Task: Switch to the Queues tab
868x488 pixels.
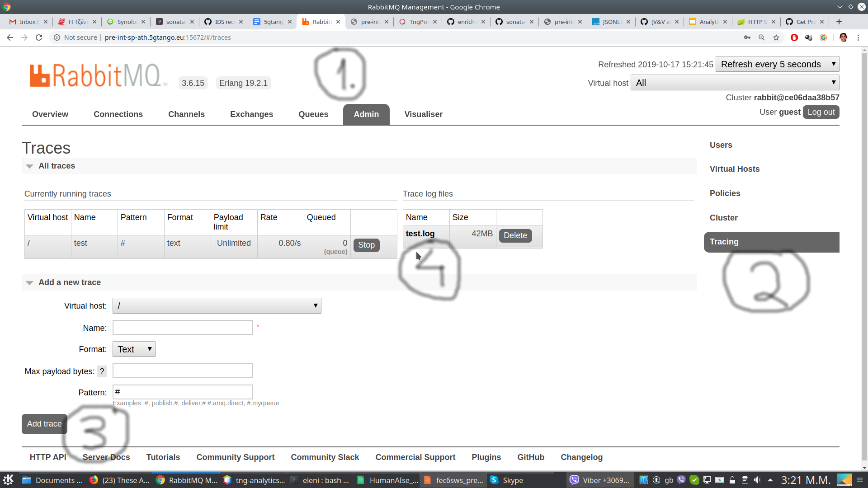Action: click(x=313, y=114)
